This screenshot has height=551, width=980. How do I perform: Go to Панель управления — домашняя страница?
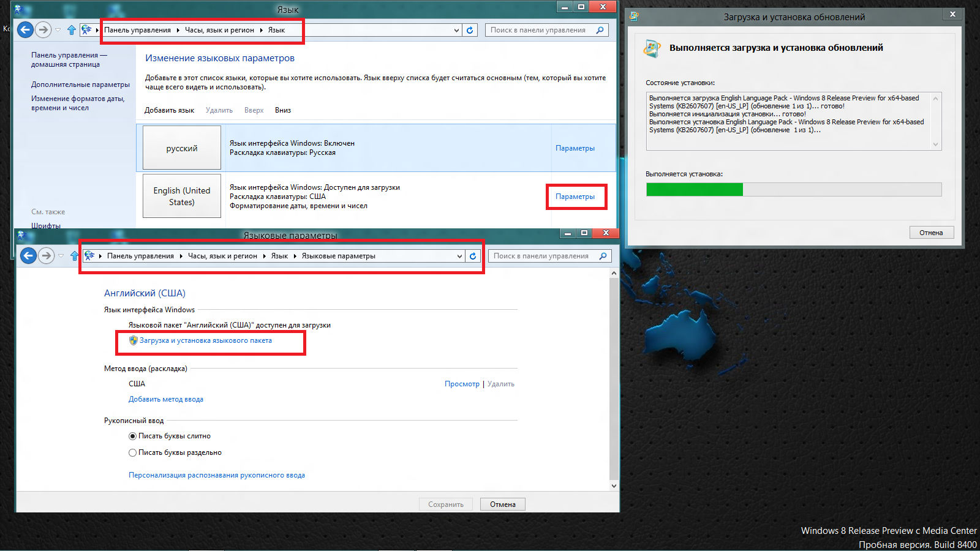[x=69, y=59]
